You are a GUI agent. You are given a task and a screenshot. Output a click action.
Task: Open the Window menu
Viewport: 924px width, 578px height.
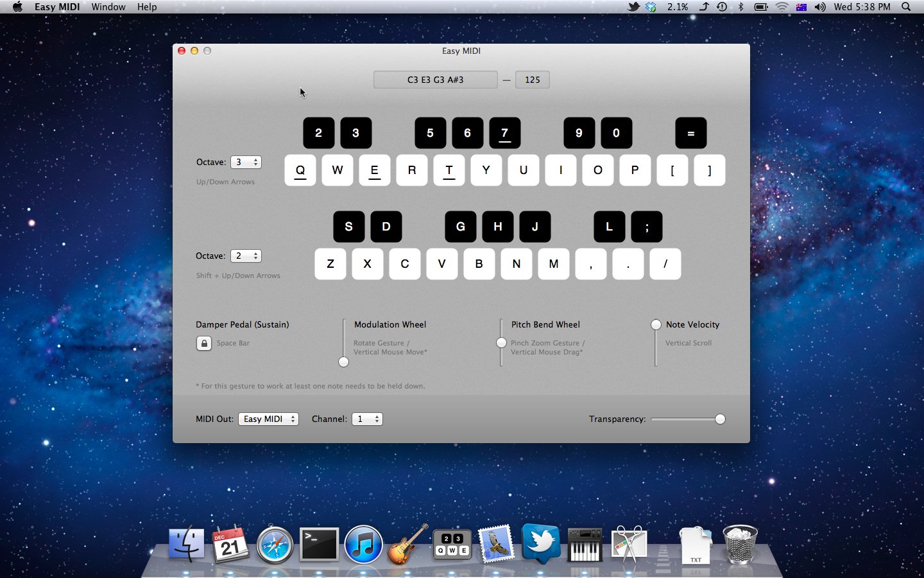click(x=108, y=7)
